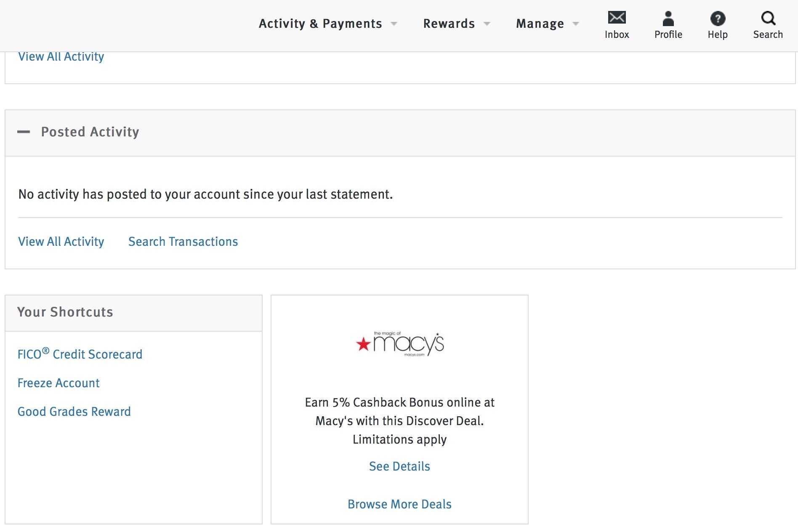
Task: Open Help via the question mark icon
Action: pos(717,19)
